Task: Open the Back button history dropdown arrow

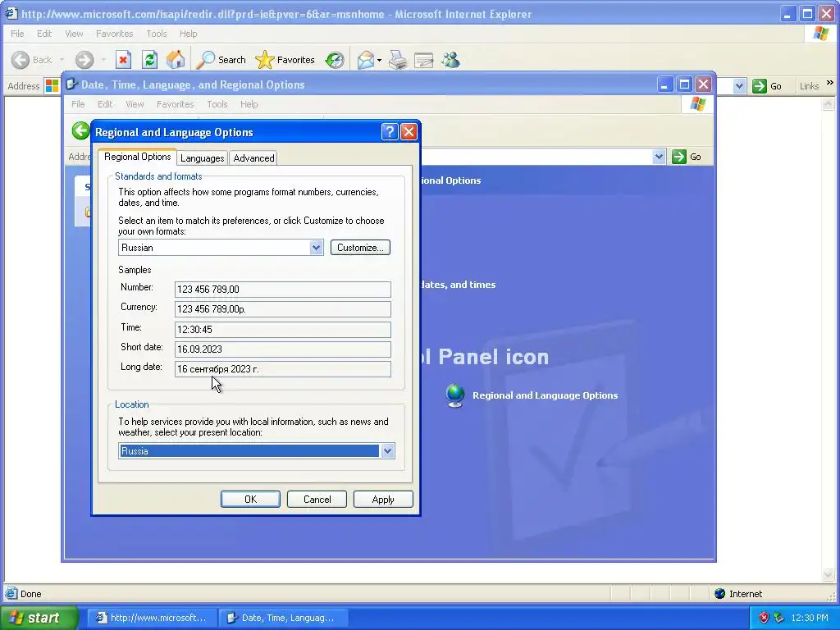Action: click(62, 60)
